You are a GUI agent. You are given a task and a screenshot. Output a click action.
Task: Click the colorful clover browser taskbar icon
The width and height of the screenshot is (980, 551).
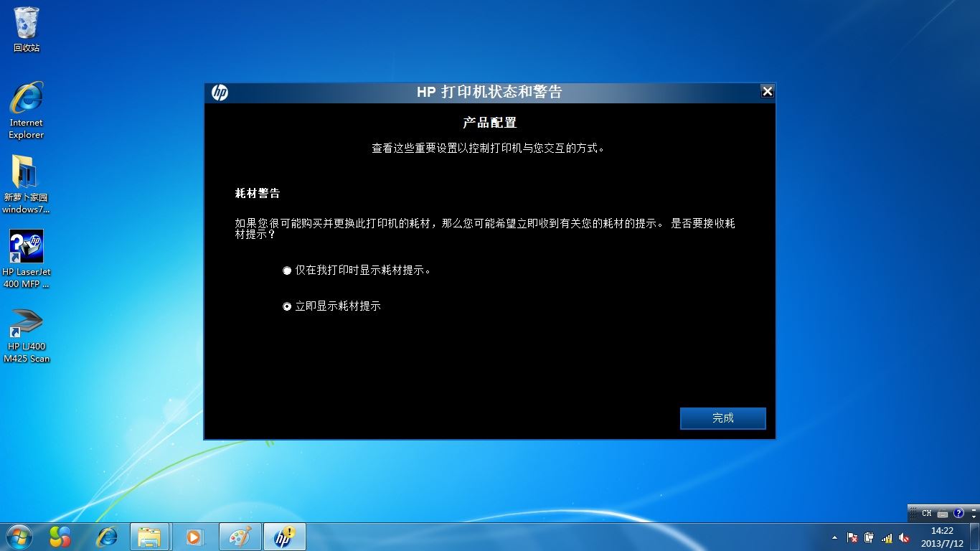(x=60, y=537)
